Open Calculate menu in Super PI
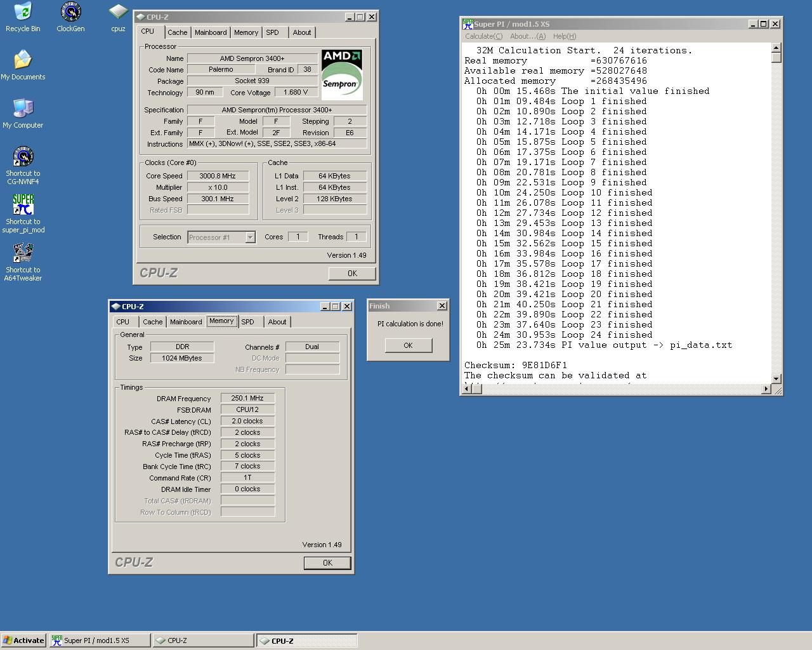The image size is (812, 650). [x=483, y=36]
